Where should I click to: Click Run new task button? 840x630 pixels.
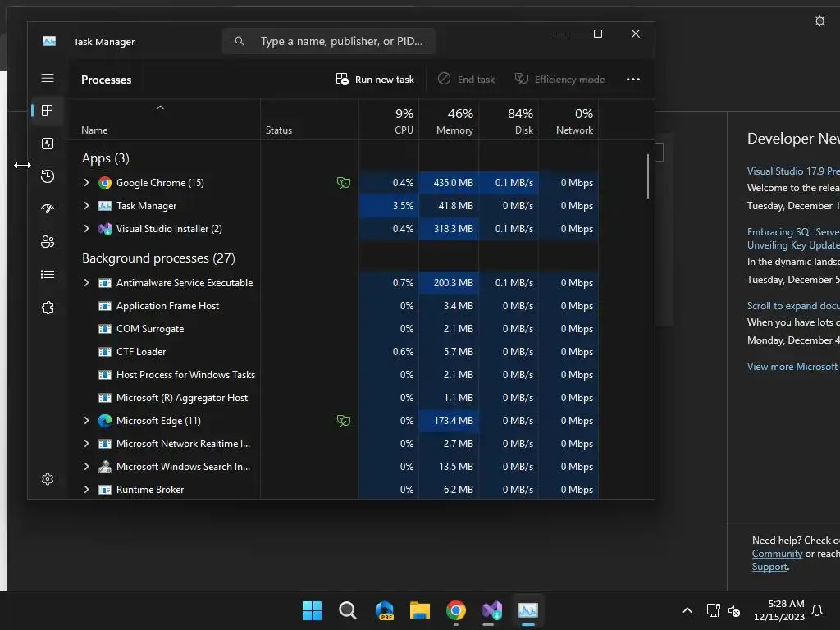[375, 80]
